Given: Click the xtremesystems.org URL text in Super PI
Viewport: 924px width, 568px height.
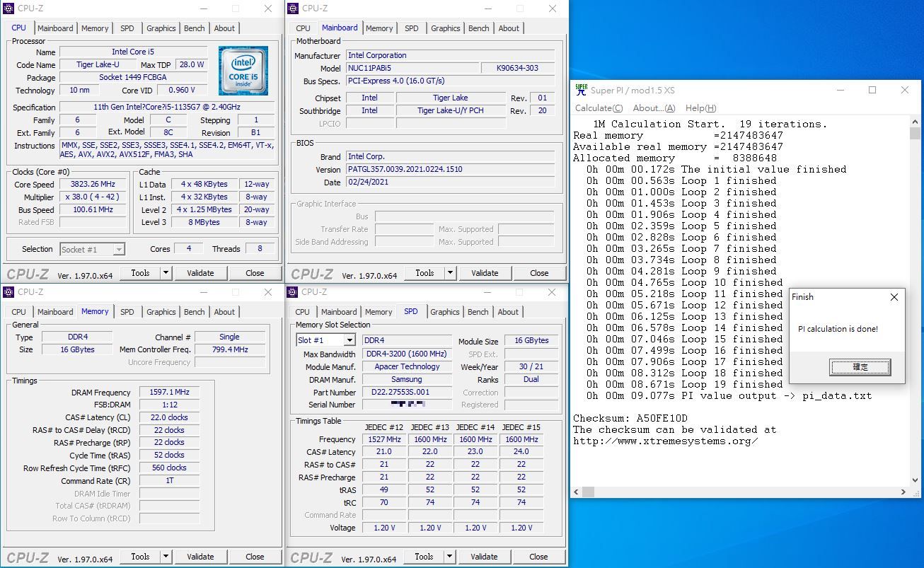Looking at the screenshot, I should coord(666,441).
